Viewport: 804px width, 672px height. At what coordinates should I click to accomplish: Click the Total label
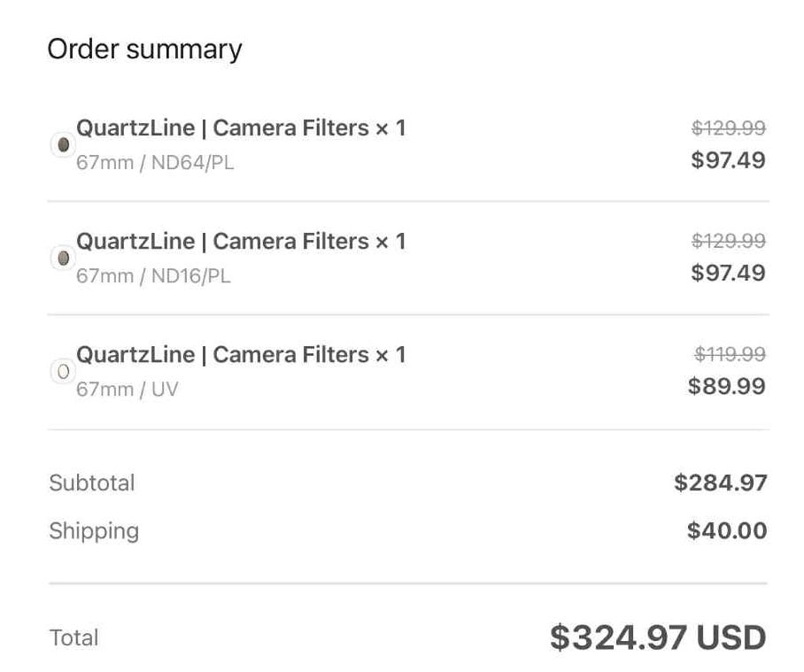point(73,638)
